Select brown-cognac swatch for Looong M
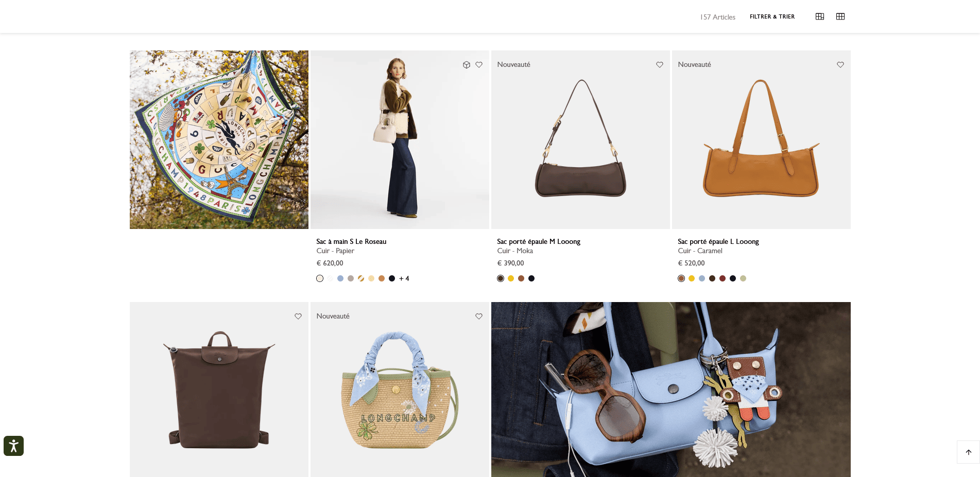This screenshot has height=477, width=980. (521, 278)
